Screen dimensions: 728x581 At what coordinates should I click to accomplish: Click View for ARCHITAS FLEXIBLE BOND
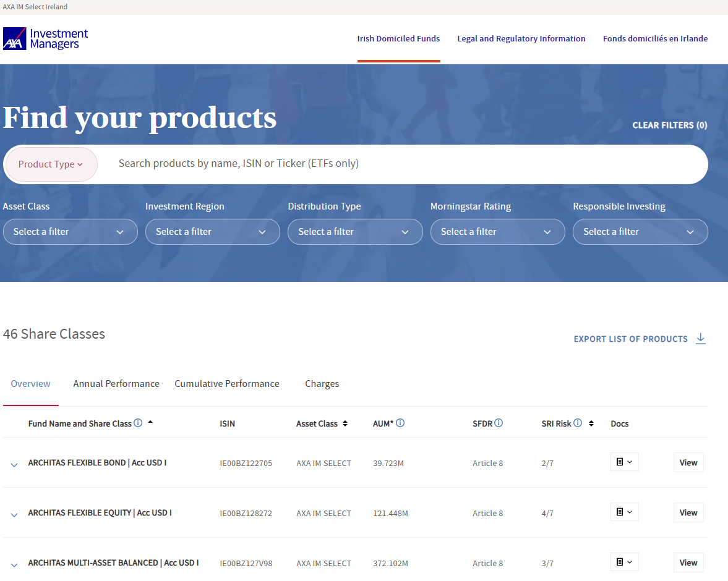[688, 462]
